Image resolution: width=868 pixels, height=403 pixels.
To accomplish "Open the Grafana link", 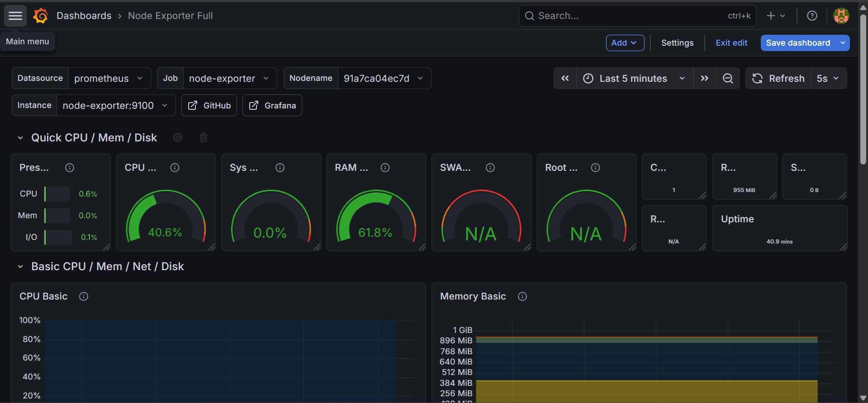I will [272, 105].
